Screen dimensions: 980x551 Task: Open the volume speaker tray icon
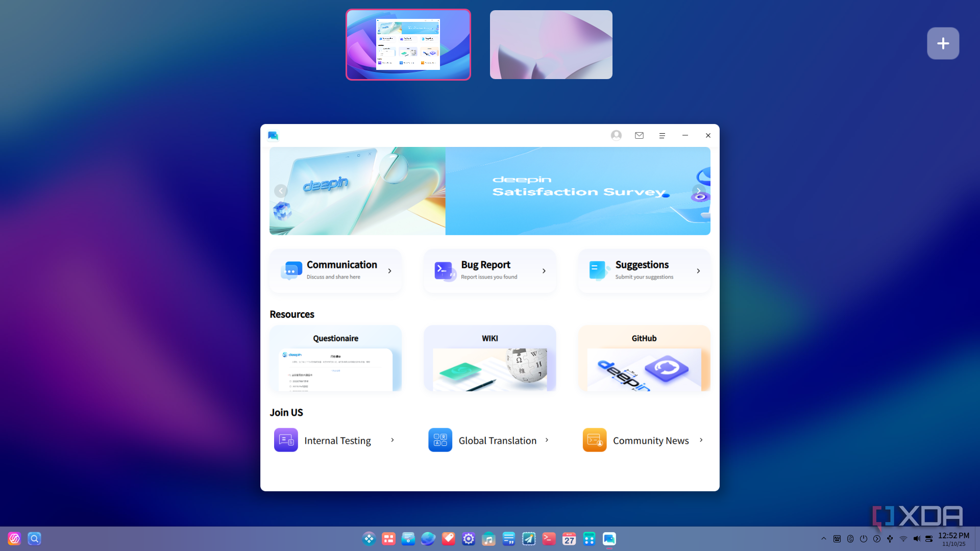(x=917, y=539)
